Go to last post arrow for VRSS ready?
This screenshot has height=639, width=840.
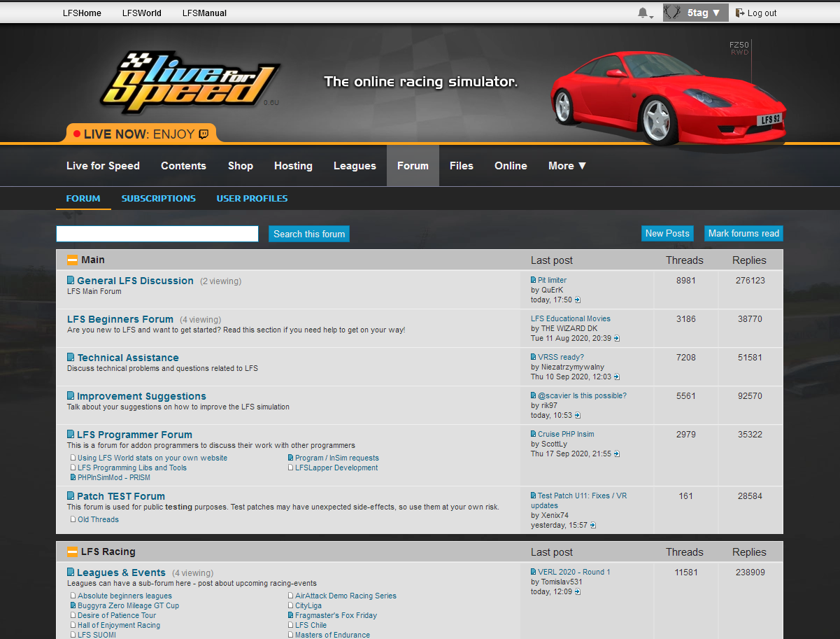617,377
